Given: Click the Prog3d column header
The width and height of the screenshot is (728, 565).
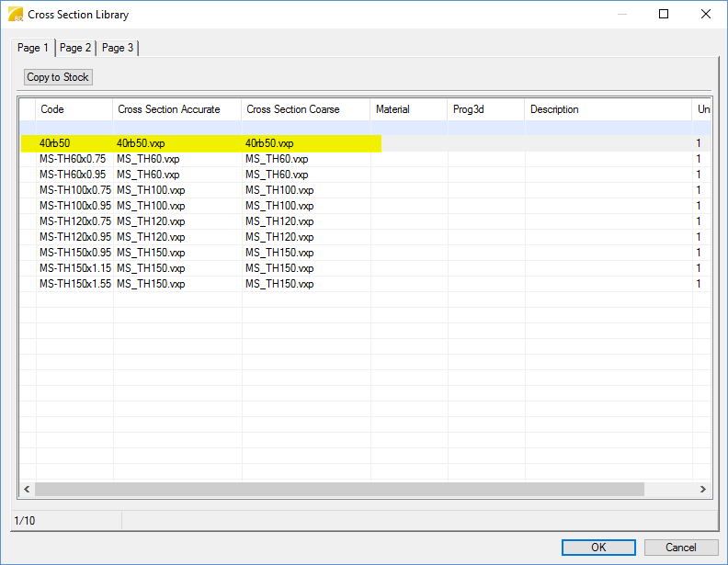Looking at the screenshot, I should [485, 109].
